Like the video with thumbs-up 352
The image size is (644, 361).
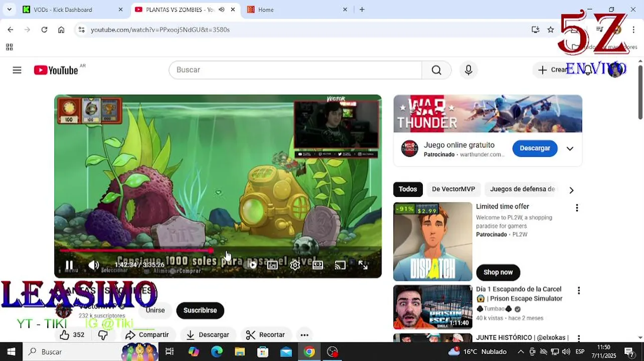click(72, 334)
